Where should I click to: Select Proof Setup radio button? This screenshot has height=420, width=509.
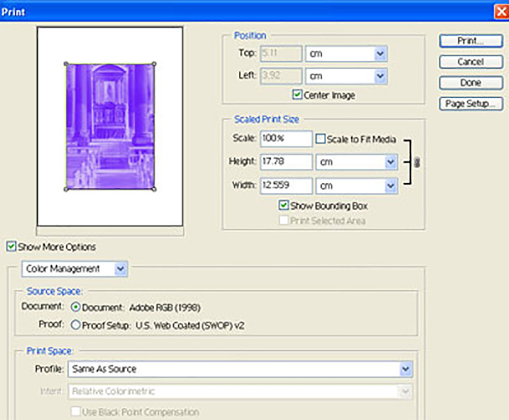click(75, 325)
